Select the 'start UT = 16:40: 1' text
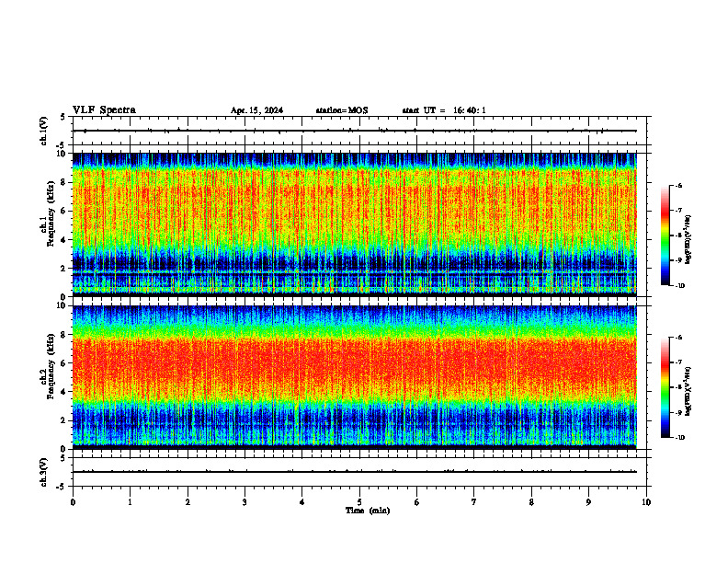Screen dimensions: 728x563 pos(444,110)
